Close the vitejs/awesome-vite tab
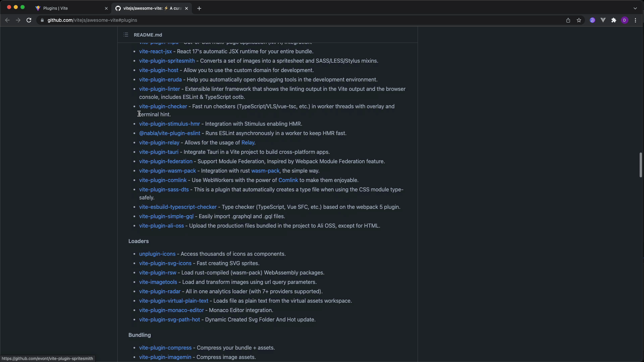The image size is (644, 362). [186, 8]
